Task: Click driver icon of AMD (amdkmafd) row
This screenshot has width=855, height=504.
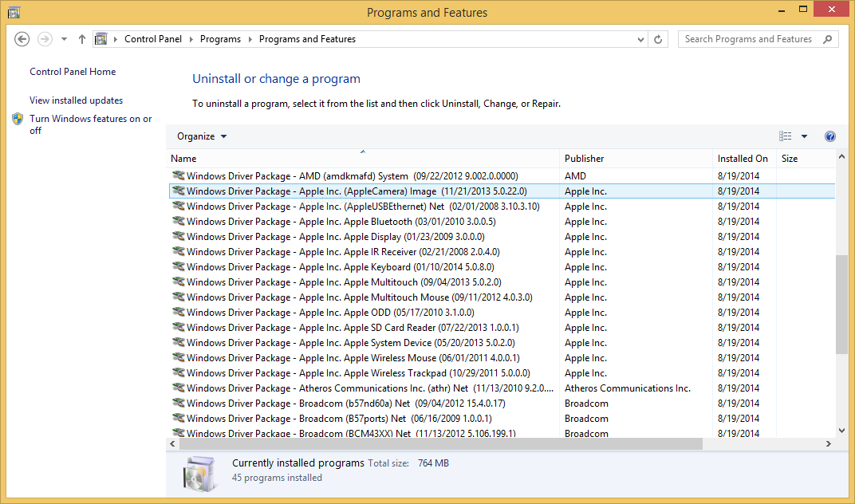Action: click(179, 175)
